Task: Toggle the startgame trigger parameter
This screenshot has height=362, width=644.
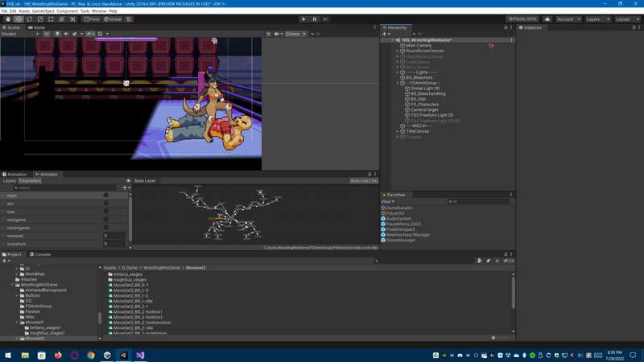Action: pos(106,220)
